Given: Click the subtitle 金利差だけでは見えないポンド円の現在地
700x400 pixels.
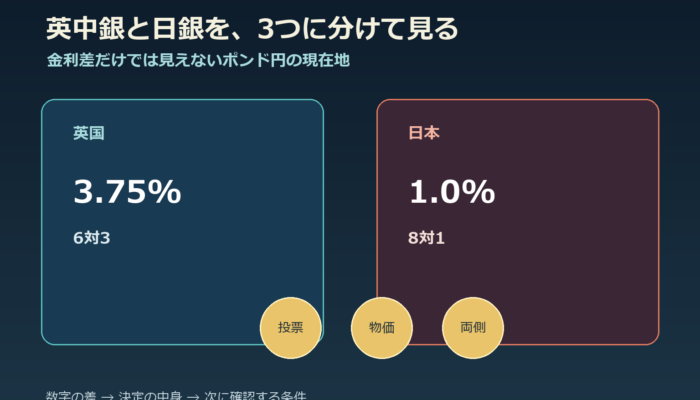Looking at the screenshot, I should tap(198, 60).
